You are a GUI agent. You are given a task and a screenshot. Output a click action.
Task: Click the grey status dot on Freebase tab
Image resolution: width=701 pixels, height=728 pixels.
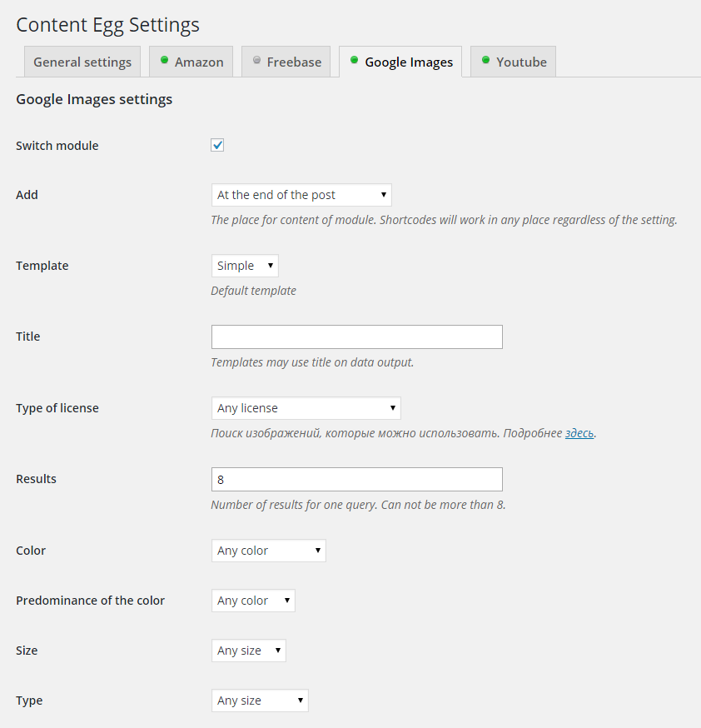tap(256, 60)
